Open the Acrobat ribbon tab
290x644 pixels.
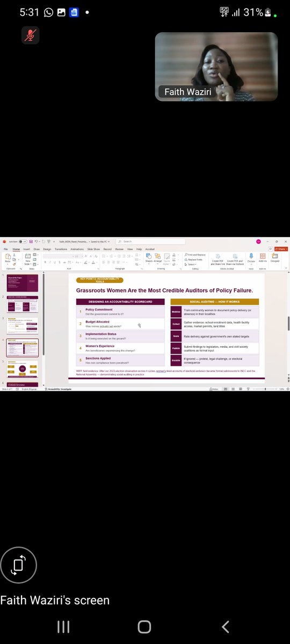tap(150, 249)
